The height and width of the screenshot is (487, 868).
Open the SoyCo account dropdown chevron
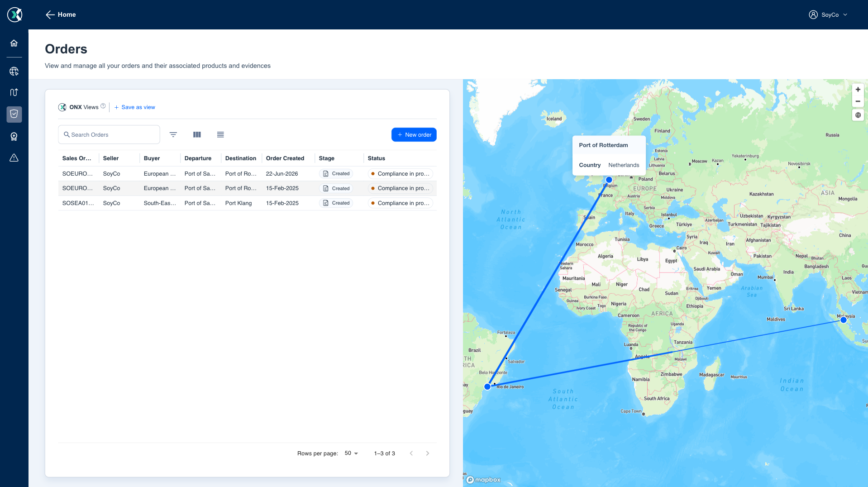[845, 15]
